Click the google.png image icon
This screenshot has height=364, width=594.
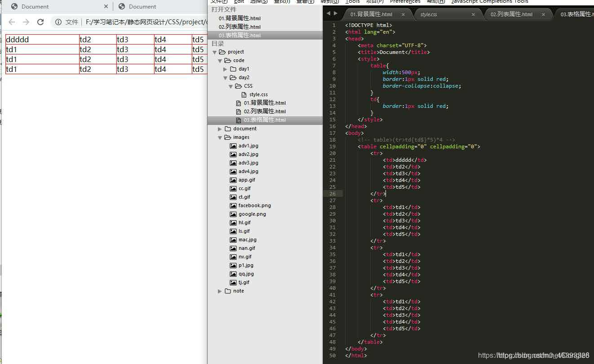click(x=233, y=214)
